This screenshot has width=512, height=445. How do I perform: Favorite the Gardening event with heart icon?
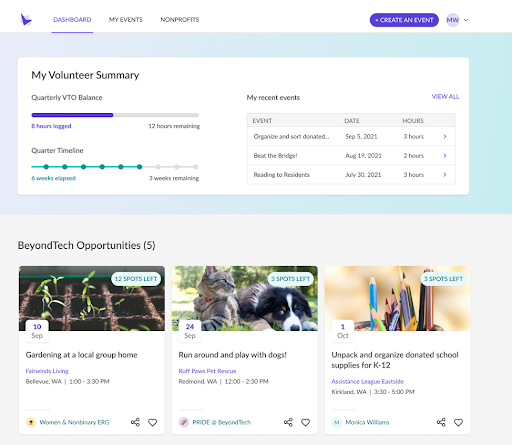tap(153, 422)
